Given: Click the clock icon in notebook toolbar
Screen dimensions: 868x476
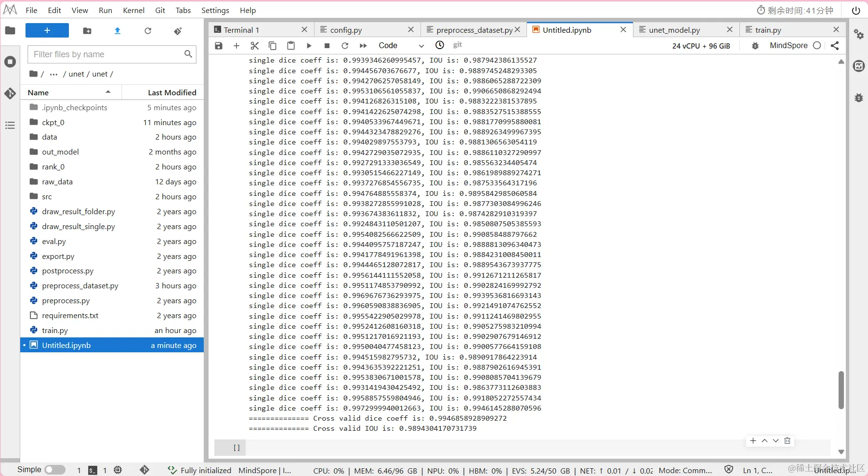Looking at the screenshot, I should pyautogui.click(x=440, y=45).
